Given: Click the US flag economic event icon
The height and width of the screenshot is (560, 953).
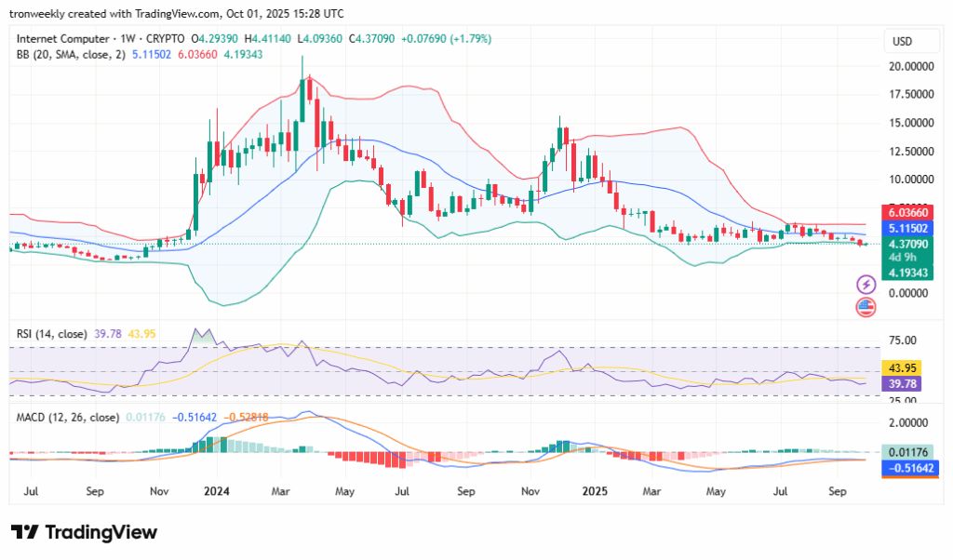Looking at the screenshot, I should tap(866, 307).
